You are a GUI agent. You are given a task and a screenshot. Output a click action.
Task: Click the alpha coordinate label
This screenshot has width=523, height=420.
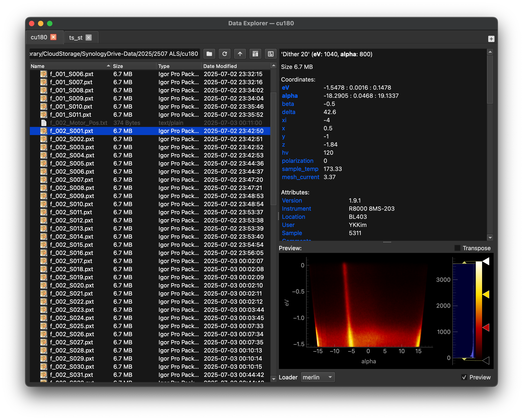(290, 96)
